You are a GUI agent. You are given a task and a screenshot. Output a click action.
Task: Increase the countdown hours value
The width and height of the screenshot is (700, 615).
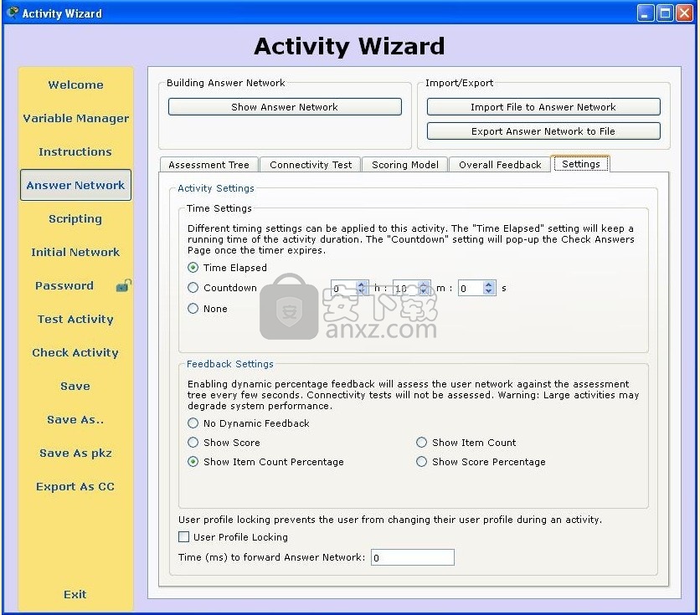point(362,284)
